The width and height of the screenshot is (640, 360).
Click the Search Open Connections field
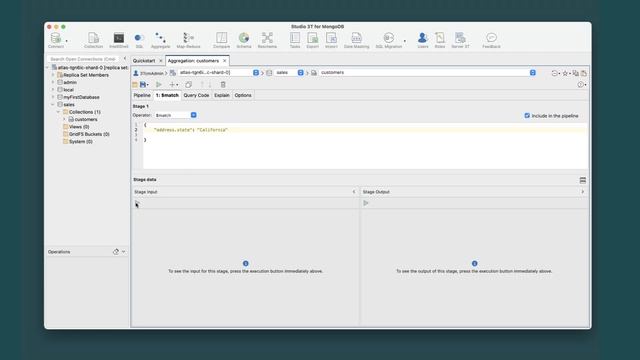[83, 59]
